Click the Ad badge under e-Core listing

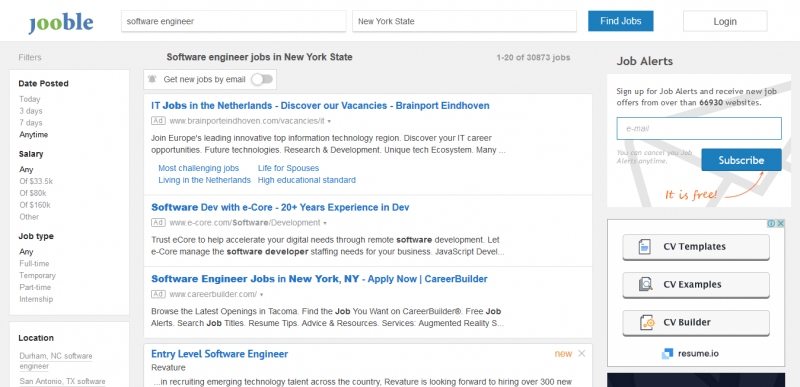[158, 223]
